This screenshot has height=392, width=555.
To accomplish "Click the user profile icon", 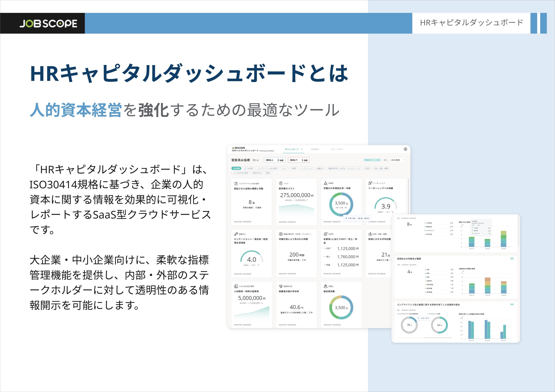I will (x=405, y=149).
